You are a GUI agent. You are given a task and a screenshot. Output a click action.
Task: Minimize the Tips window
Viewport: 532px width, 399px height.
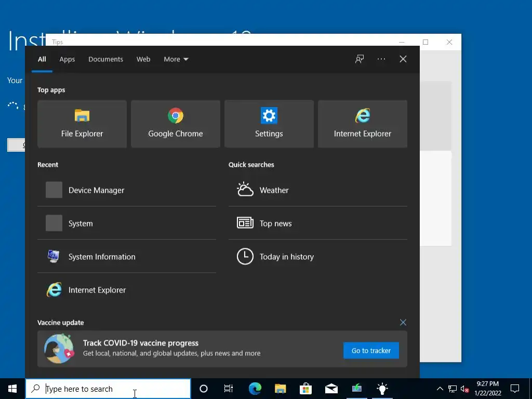tap(402, 42)
